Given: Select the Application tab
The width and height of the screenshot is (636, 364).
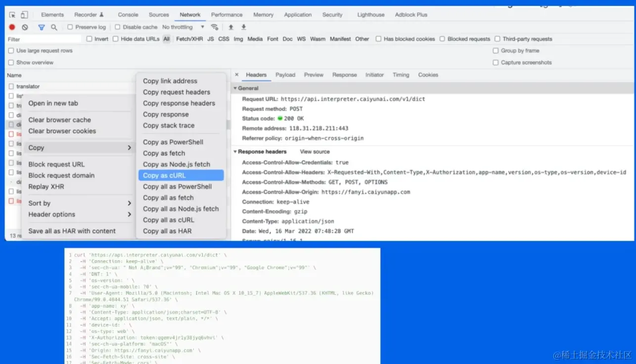Looking at the screenshot, I should click(298, 15).
